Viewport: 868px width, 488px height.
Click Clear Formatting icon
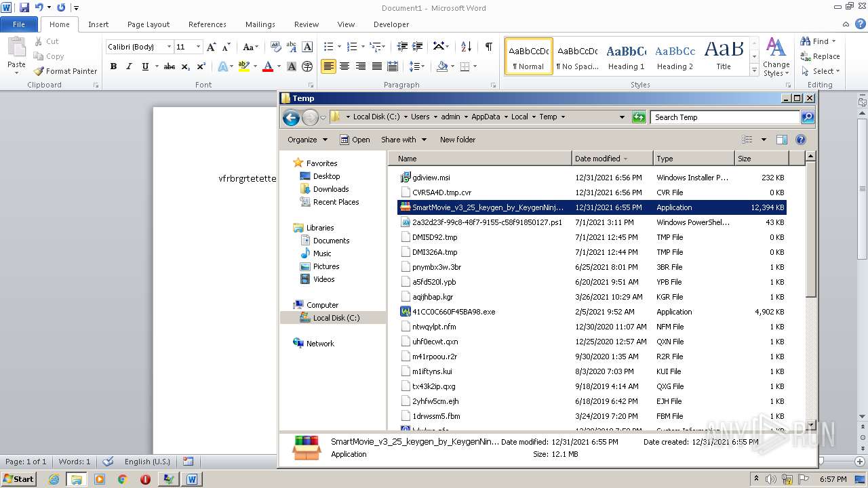pos(275,47)
